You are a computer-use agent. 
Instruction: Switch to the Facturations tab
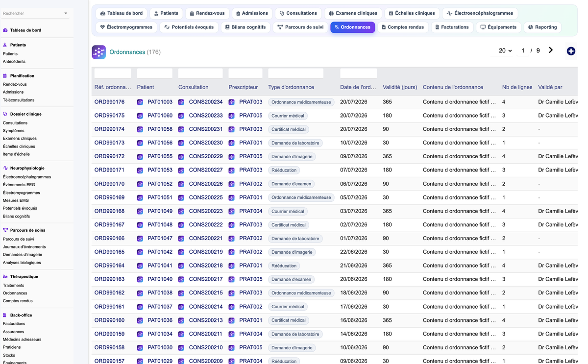452,27
